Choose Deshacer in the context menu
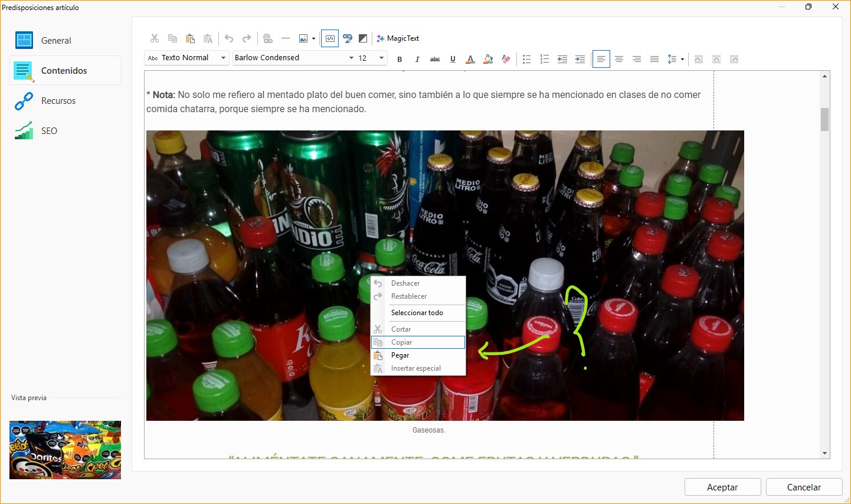Image resolution: width=851 pixels, height=504 pixels. pos(418,283)
